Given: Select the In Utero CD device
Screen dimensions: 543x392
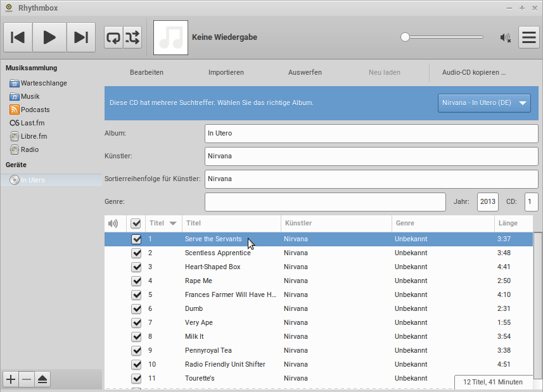Looking at the screenshot, I should tap(51, 180).
